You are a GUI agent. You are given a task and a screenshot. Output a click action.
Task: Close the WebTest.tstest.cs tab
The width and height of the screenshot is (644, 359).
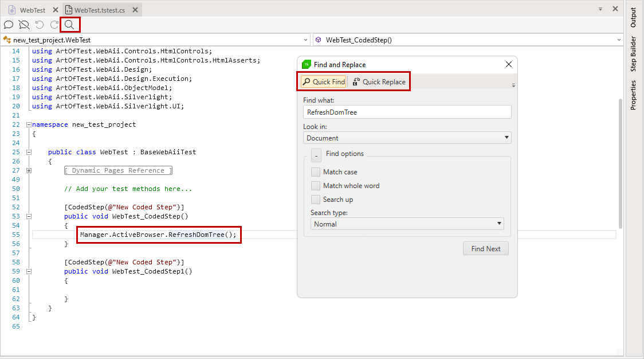coord(135,10)
